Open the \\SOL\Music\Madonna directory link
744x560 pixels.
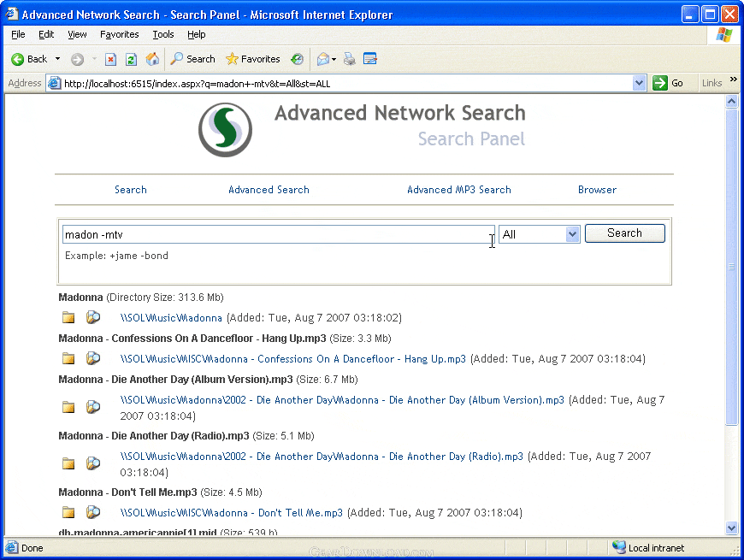171,318
